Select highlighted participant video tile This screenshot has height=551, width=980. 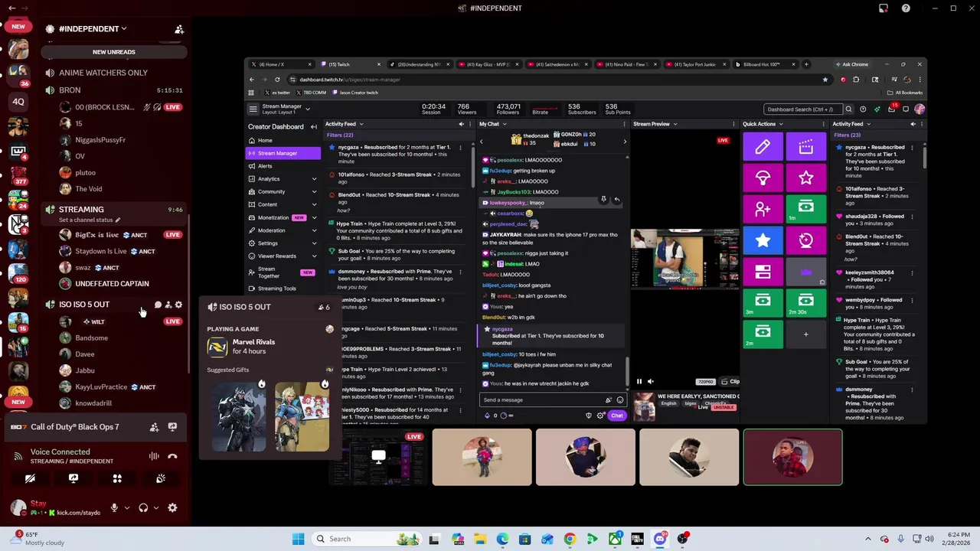(x=792, y=458)
